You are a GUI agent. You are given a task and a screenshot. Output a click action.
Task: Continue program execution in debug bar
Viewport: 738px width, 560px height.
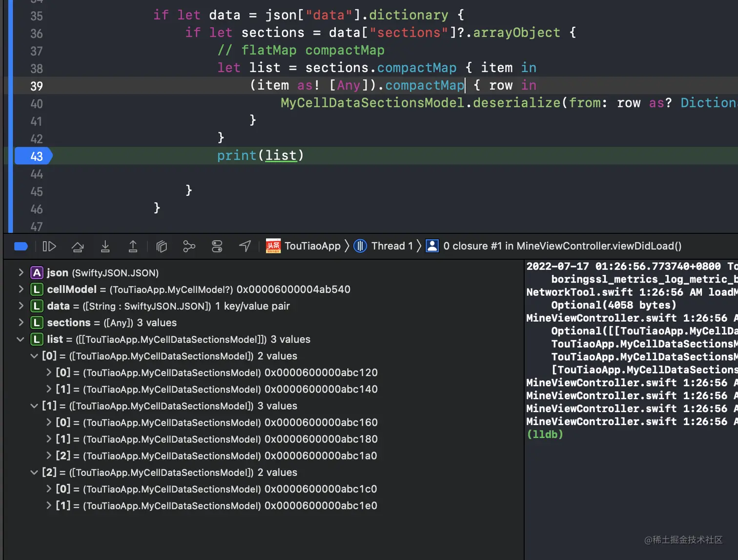click(49, 246)
